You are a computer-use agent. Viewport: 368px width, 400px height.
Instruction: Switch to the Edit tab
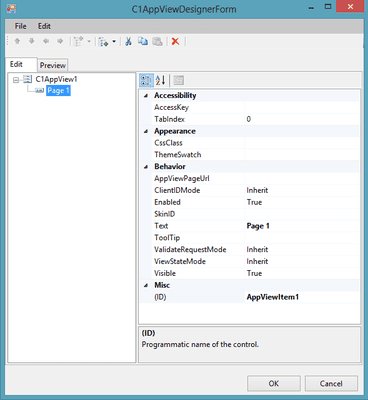[x=21, y=64]
